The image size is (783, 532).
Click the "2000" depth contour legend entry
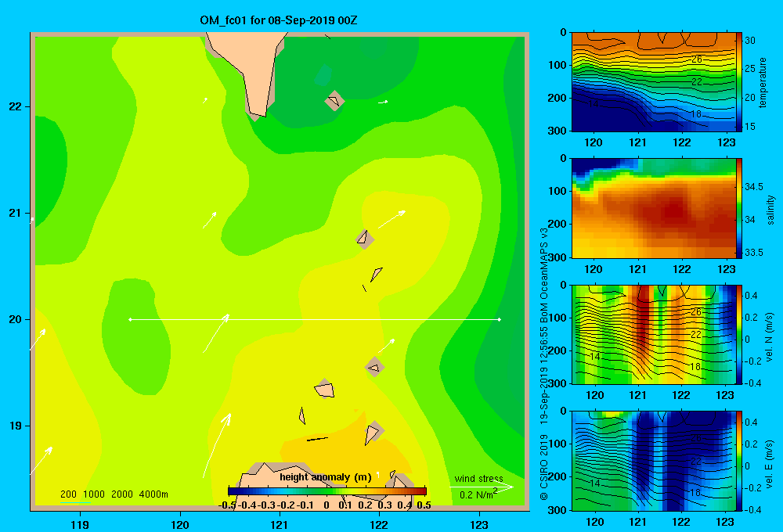pos(122,494)
